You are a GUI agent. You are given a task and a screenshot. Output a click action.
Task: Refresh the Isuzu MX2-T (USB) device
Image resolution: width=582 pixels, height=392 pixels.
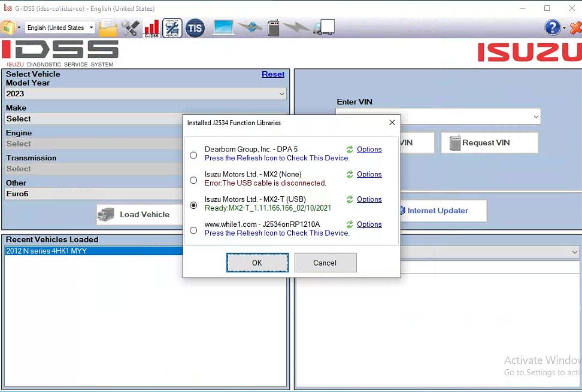pyautogui.click(x=350, y=199)
